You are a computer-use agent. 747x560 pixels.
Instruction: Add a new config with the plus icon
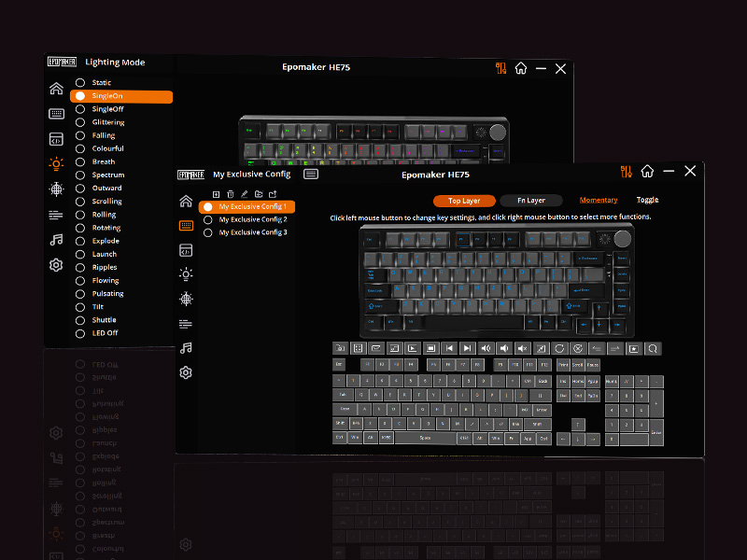[216, 194]
